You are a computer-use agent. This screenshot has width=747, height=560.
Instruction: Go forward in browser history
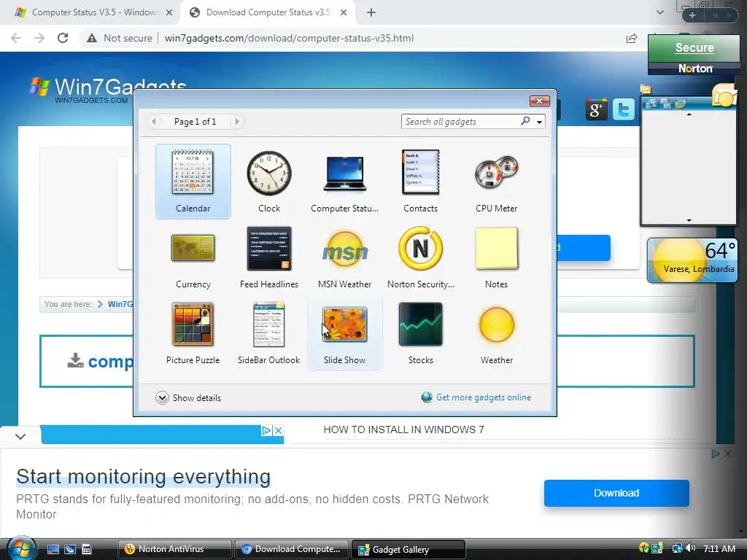39,38
